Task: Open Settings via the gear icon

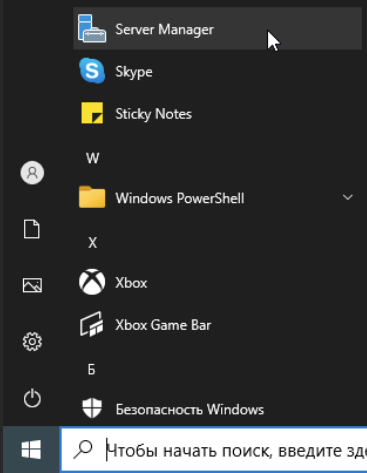Action: pyautogui.click(x=32, y=341)
